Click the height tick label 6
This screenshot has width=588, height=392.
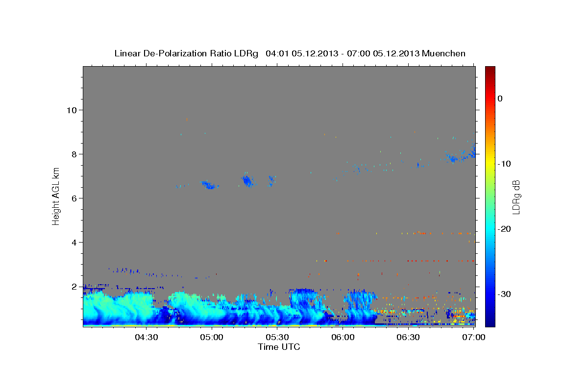tap(74, 198)
